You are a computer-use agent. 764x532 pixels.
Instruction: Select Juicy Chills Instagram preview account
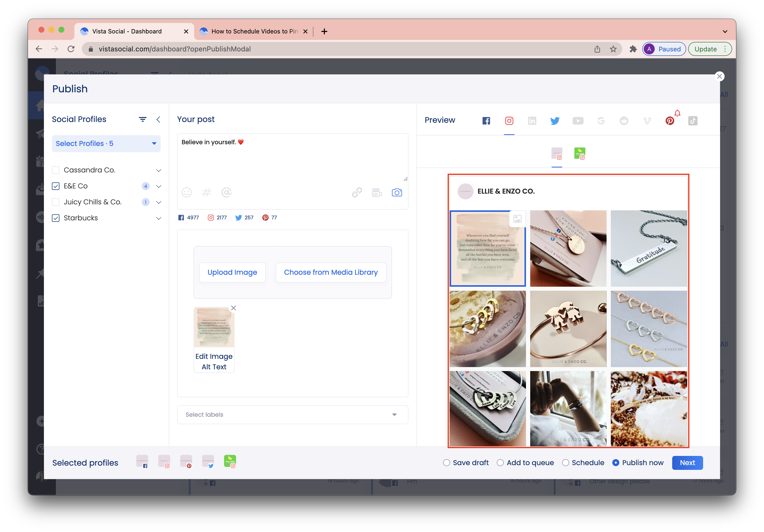tap(580, 154)
